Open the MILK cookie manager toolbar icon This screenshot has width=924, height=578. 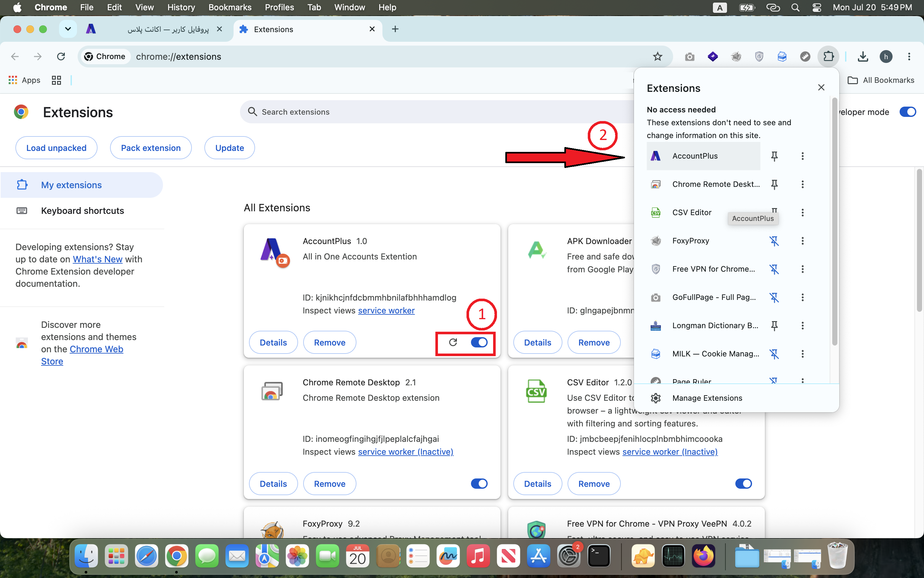[x=782, y=57]
